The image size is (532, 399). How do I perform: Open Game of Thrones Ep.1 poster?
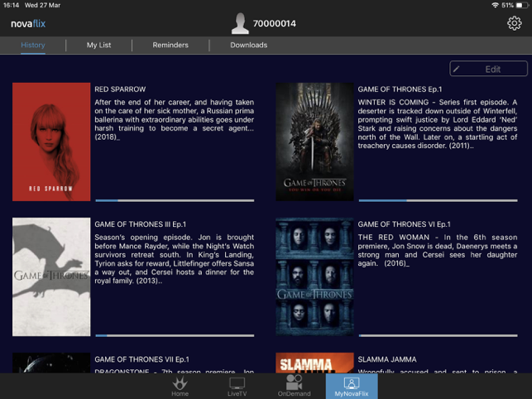tap(314, 142)
